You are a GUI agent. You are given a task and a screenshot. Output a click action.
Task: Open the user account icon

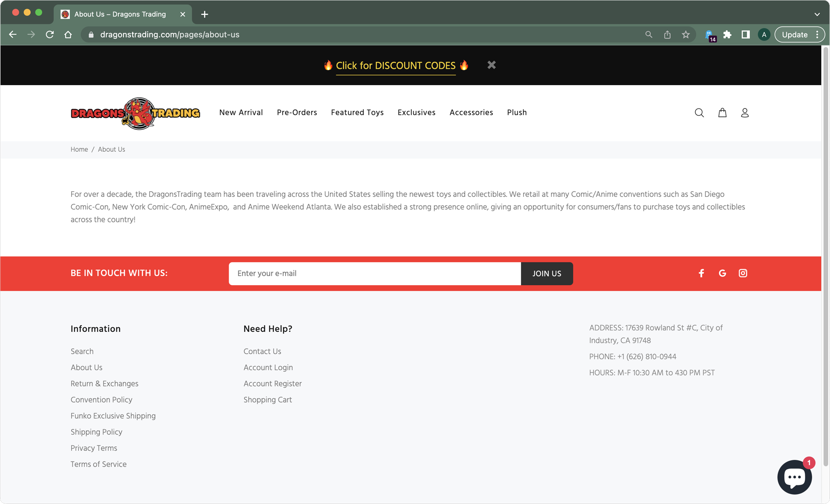[745, 113]
